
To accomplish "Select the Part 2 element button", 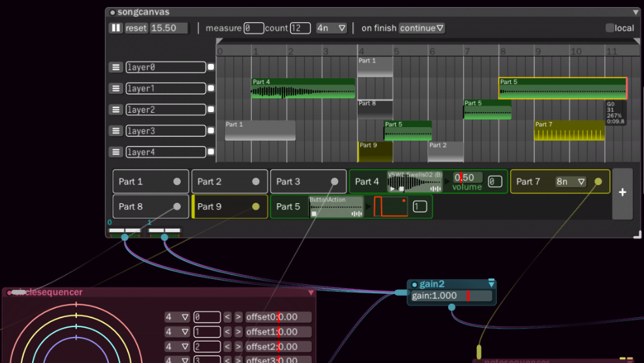I will (x=230, y=181).
